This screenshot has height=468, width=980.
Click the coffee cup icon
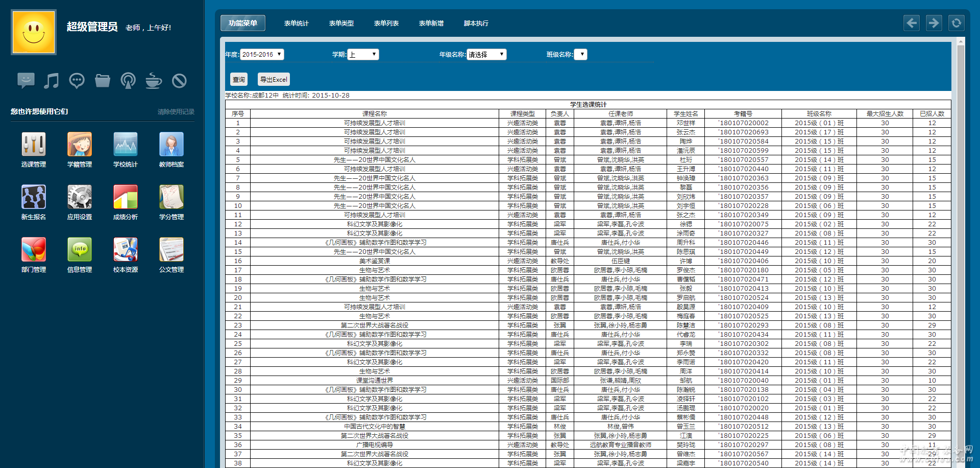pyautogui.click(x=153, y=81)
